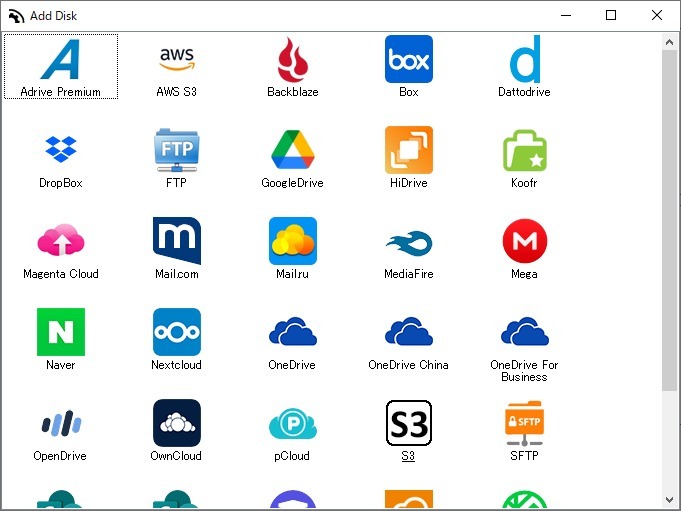This screenshot has width=681, height=511.
Task: Click the 'Dattodrive' label text
Action: tap(524, 92)
